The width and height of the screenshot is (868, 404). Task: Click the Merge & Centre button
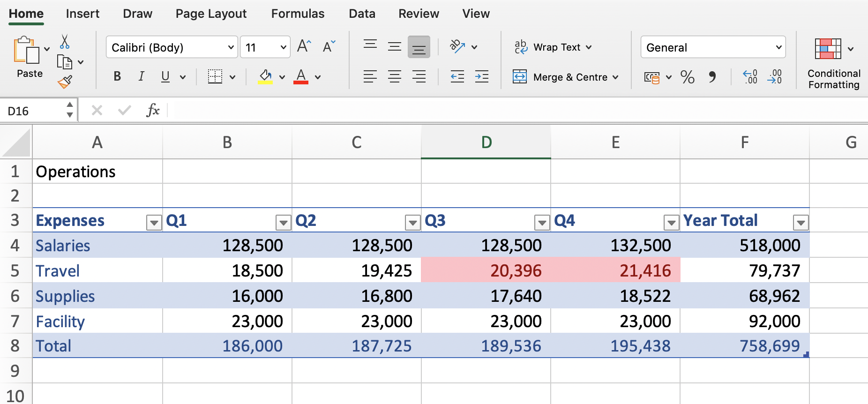pyautogui.click(x=560, y=77)
